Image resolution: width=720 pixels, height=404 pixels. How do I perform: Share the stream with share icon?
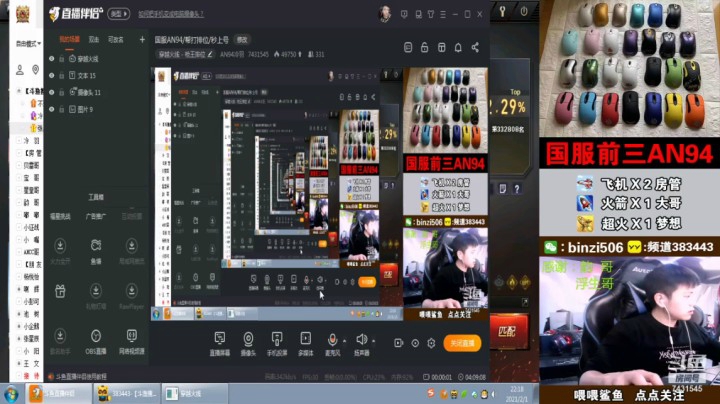click(475, 47)
